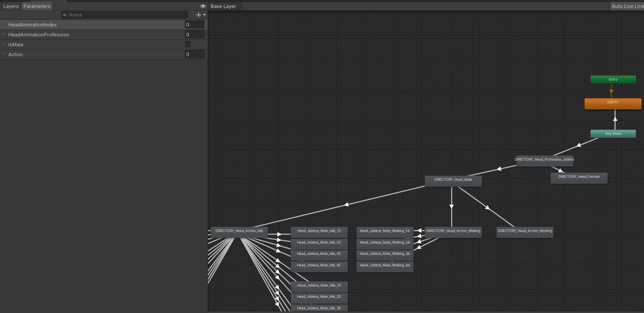Select the Any State node
The image size is (644, 313).
point(613,134)
